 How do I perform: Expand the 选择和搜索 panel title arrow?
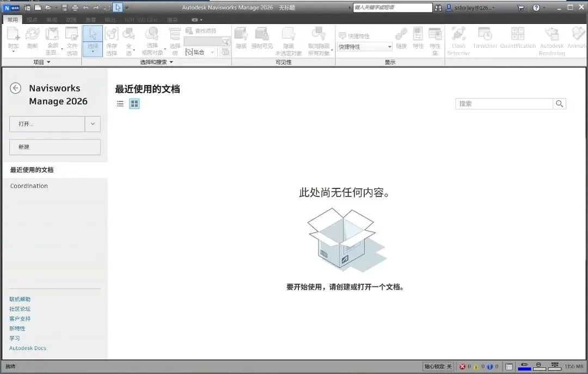171,62
